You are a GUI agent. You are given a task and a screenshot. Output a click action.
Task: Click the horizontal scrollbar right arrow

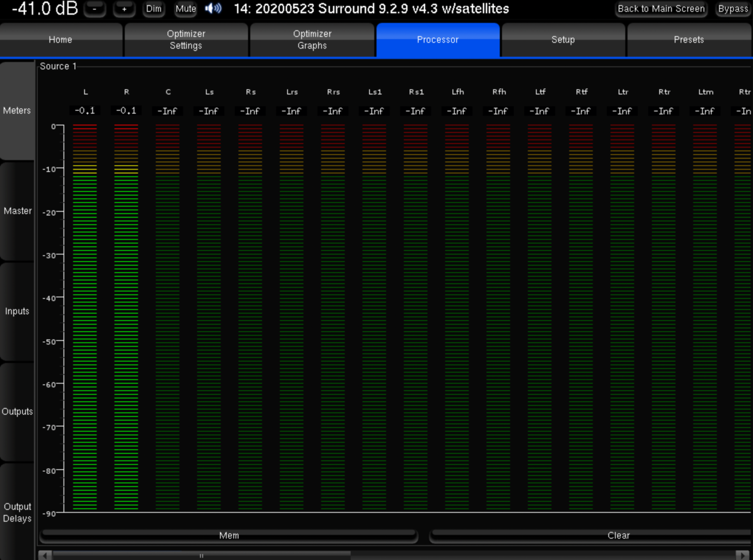pyautogui.click(x=743, y=555)
